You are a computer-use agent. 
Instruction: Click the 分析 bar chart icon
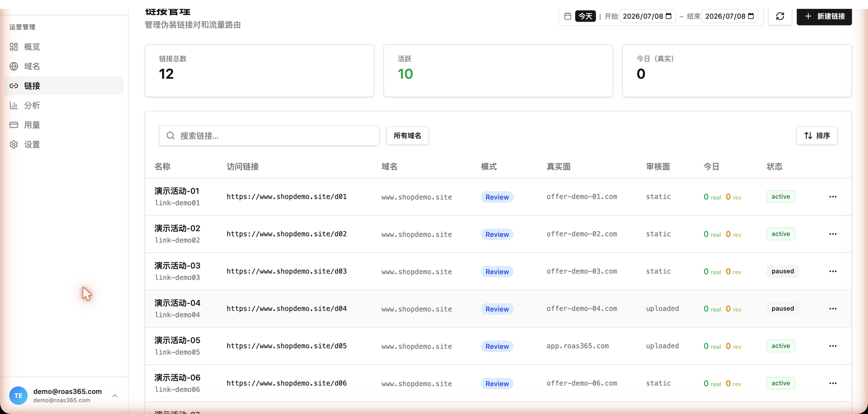(x=14, y=105)
